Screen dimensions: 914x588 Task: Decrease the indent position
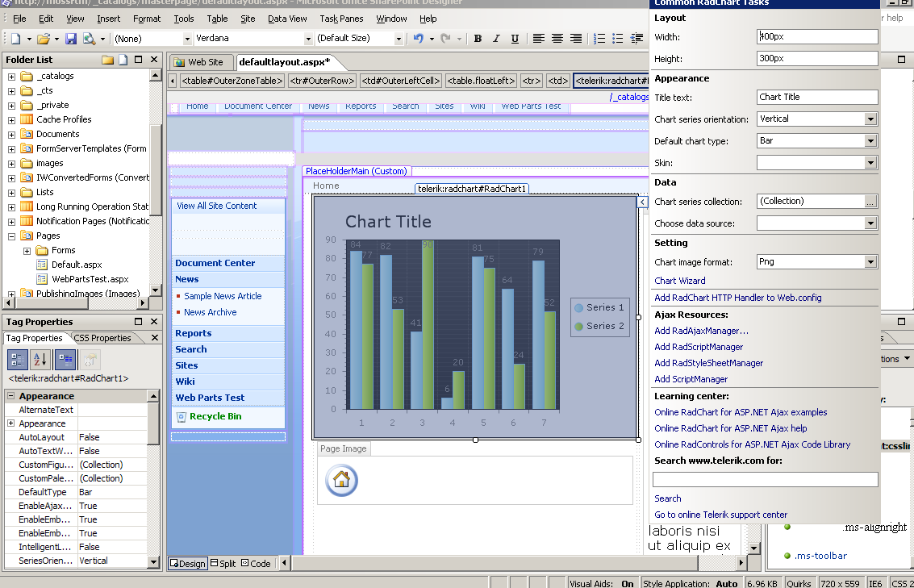coord(636,39)
